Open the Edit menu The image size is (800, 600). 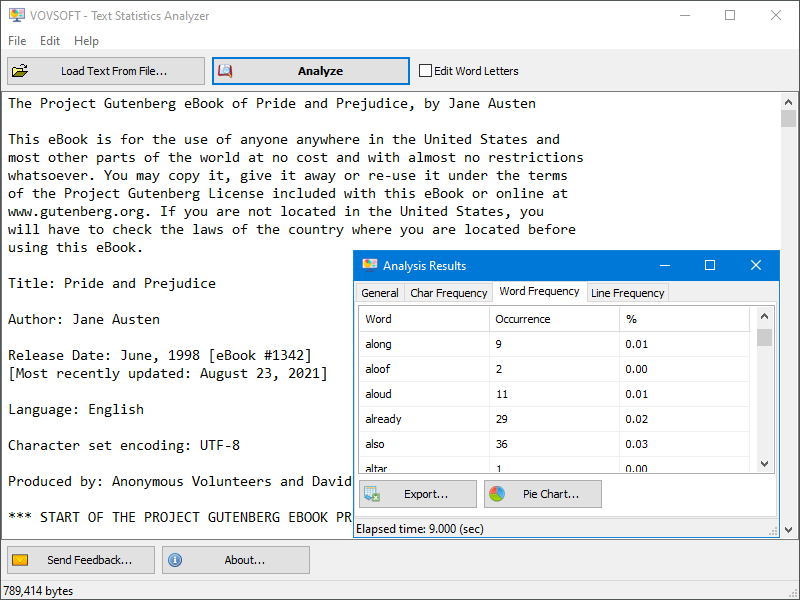point(49,41)
